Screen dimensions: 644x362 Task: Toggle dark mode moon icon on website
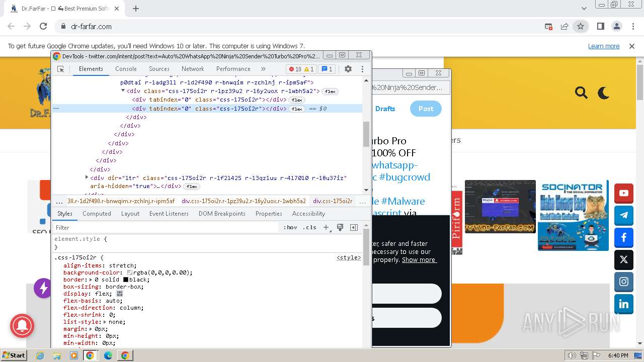pos(603,93)
